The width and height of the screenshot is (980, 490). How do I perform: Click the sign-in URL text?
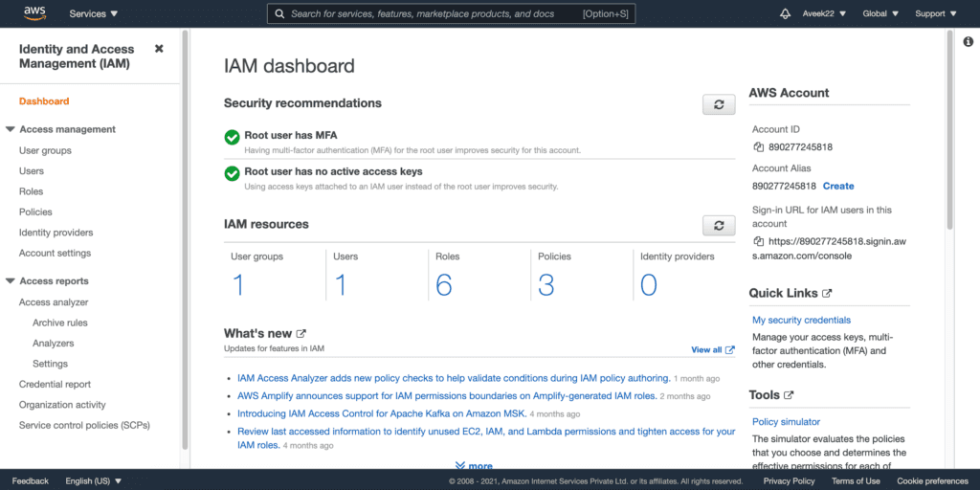828,249
